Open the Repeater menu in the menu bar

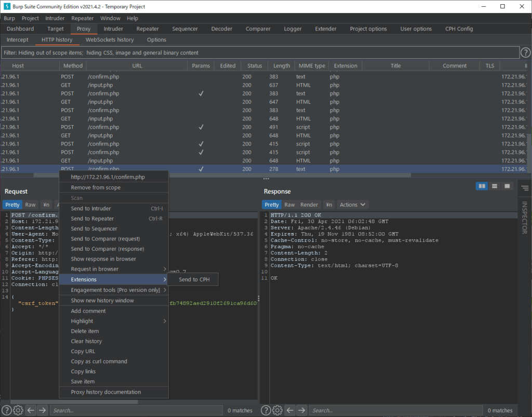point(82,18)
